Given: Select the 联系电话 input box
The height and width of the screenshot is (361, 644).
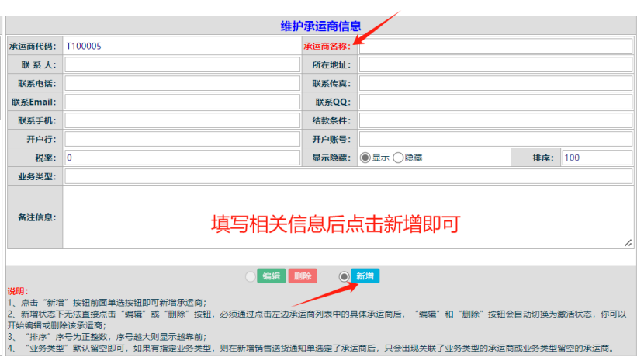Looking at the screenshot, I should 182,83.
